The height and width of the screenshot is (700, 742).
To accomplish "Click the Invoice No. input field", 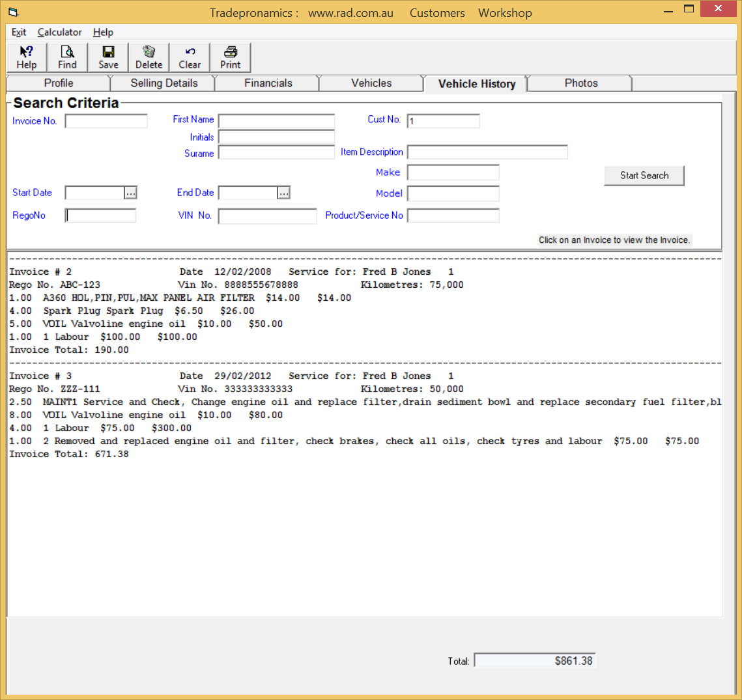I will (106, 121).
